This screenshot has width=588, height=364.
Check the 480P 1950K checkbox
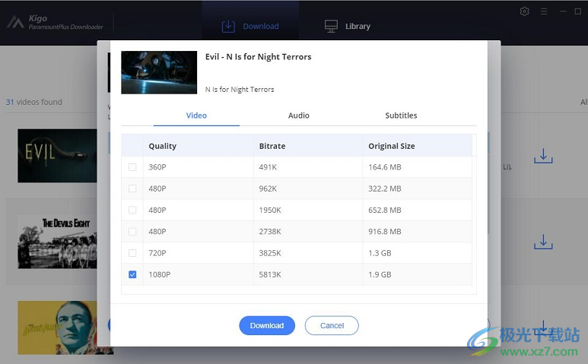point(132,210)
